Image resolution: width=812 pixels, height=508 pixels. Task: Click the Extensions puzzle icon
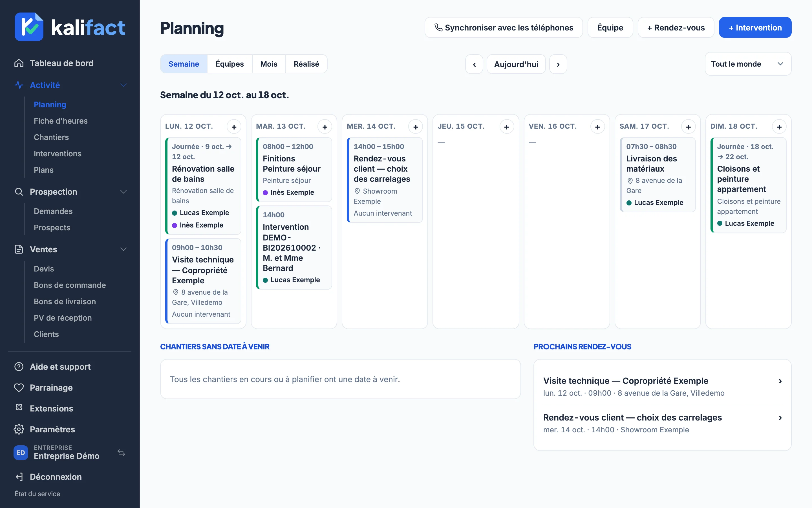point(19,408)
